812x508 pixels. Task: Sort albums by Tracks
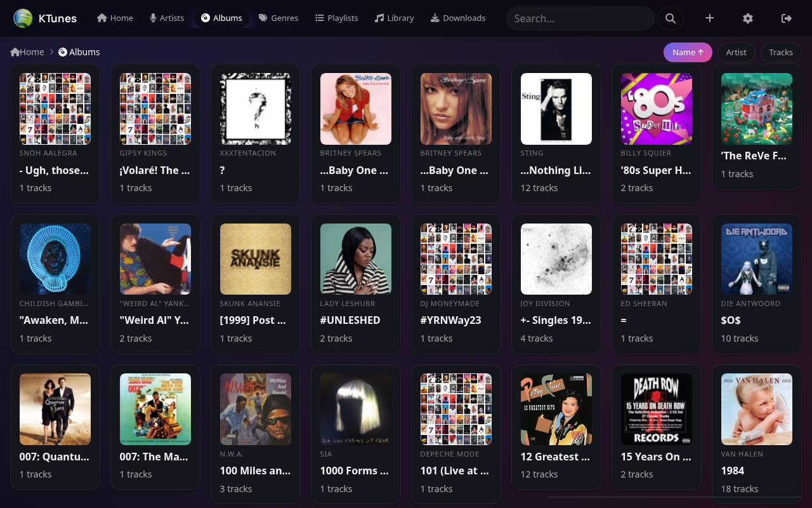tap(781, 52)
